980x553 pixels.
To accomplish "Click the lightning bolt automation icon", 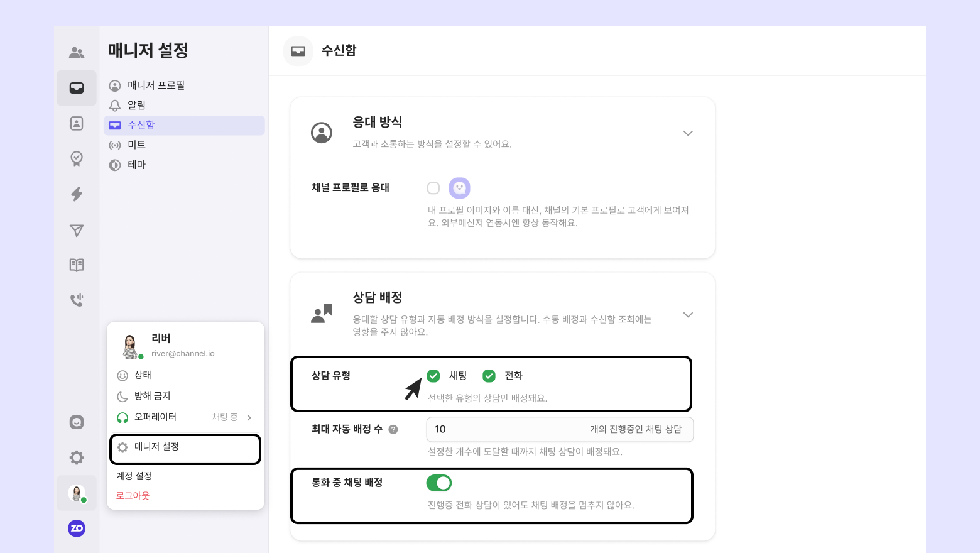I will point(77,194).
